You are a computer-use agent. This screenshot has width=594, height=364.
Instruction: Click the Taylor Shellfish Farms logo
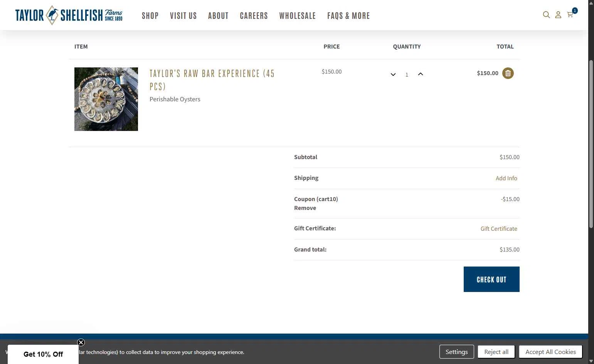point(69,15)
